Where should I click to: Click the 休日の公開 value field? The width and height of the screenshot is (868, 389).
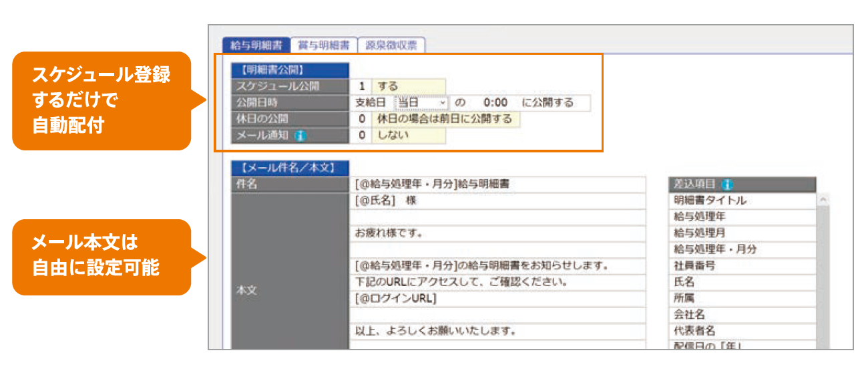coord(361,119)
